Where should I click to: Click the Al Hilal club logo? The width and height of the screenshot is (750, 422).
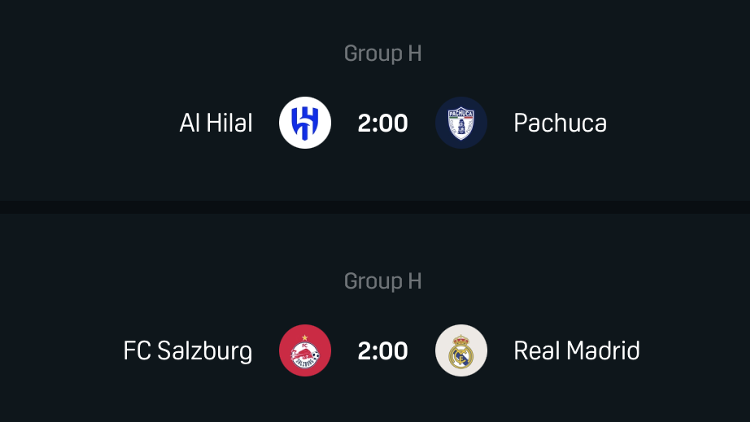tap(305, 123)
